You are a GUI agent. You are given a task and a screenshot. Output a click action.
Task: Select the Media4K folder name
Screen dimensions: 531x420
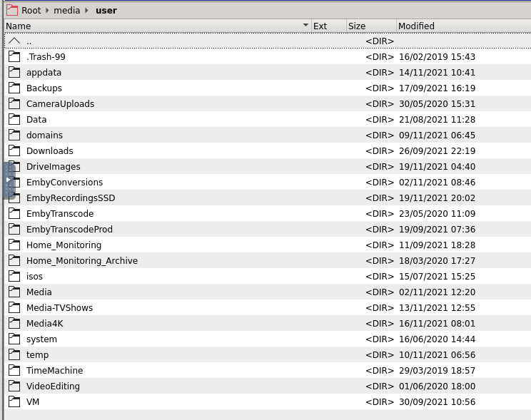click(x=45, y=324)
